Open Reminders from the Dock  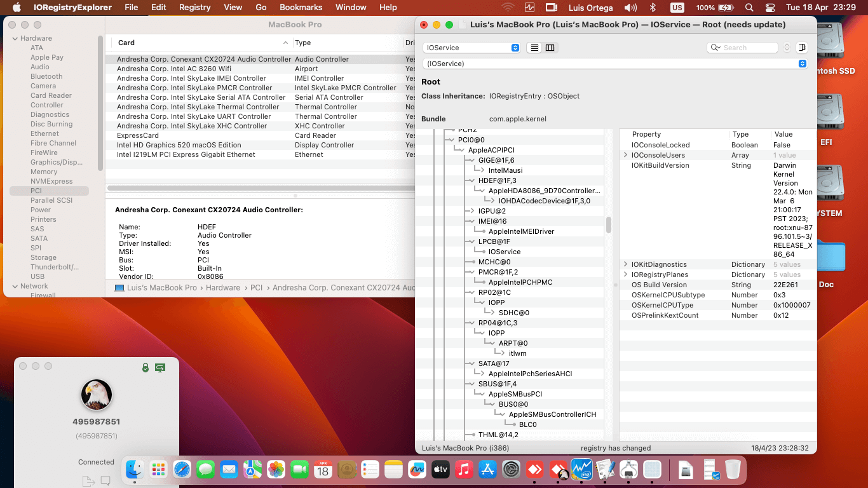370,470
